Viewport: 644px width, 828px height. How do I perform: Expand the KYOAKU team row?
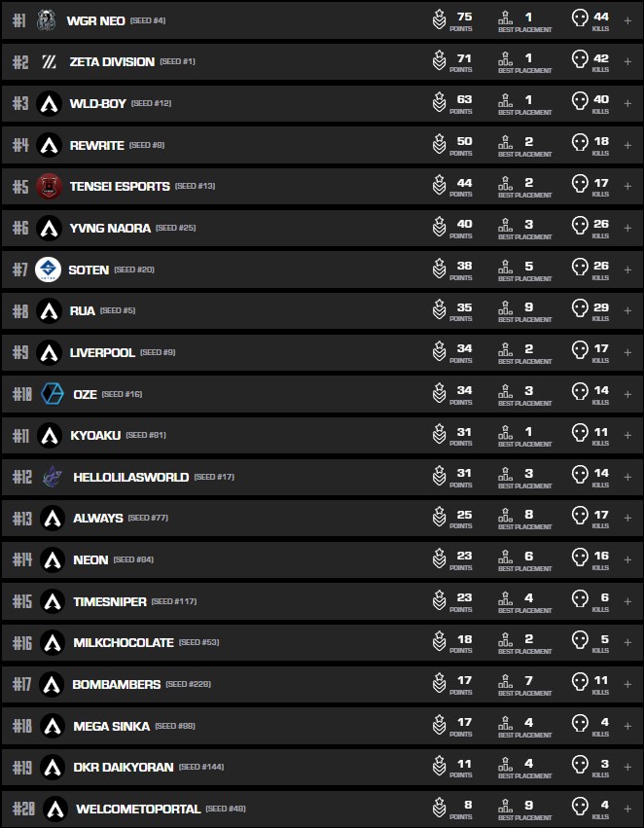tap(627, 434)
